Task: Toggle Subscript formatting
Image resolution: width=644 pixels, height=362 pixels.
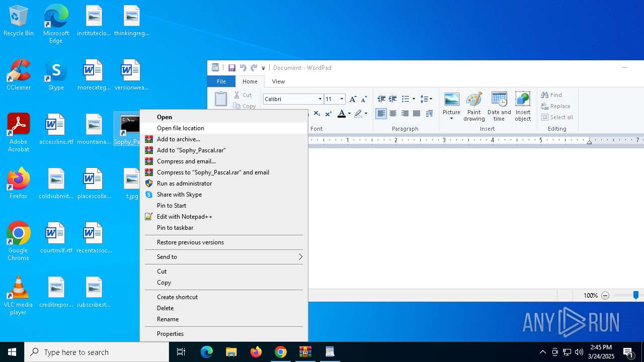Action: pos(317,114)
